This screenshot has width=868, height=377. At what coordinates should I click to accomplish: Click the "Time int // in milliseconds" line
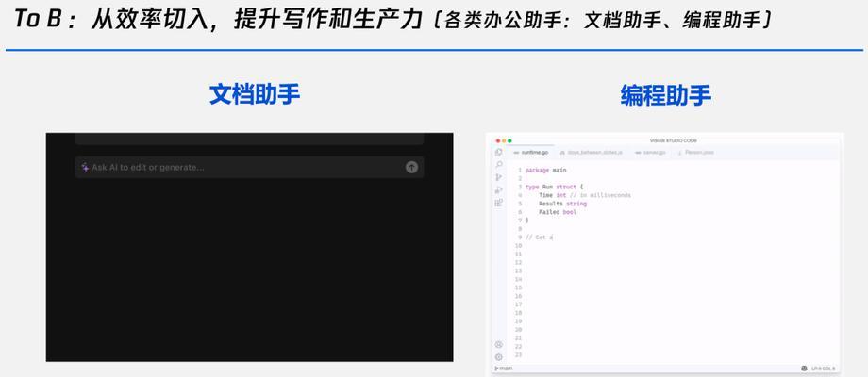click(585, 195)
